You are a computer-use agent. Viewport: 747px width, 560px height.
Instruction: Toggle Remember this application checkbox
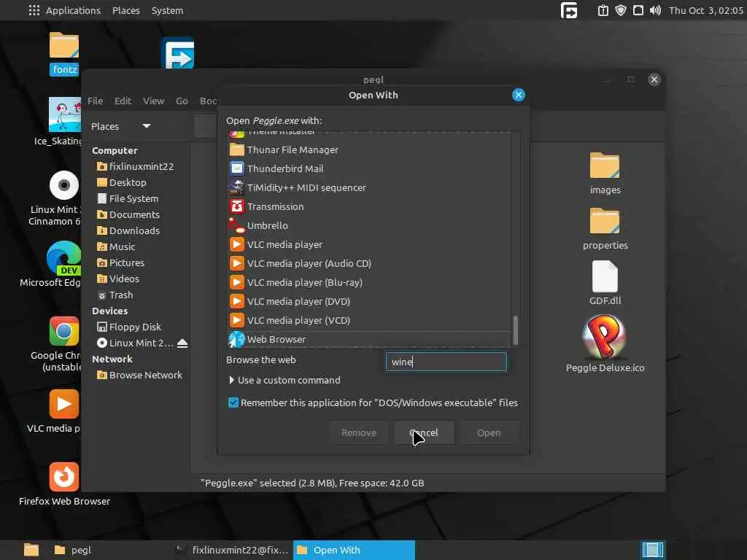pyautogui.click(x=233, y=402)
